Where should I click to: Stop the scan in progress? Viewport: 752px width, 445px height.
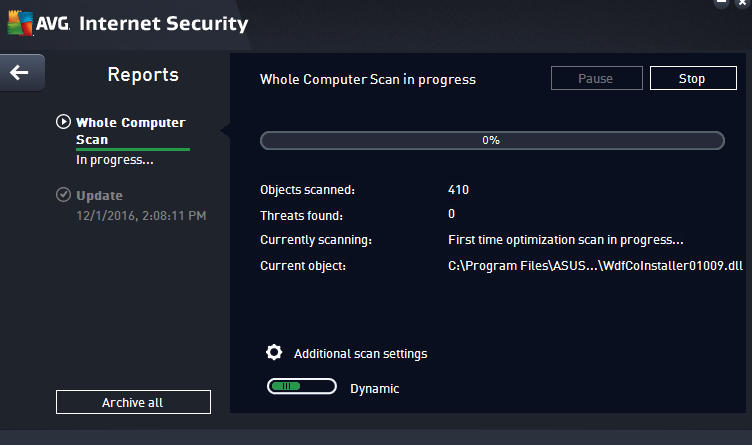(x=692, y=78)
